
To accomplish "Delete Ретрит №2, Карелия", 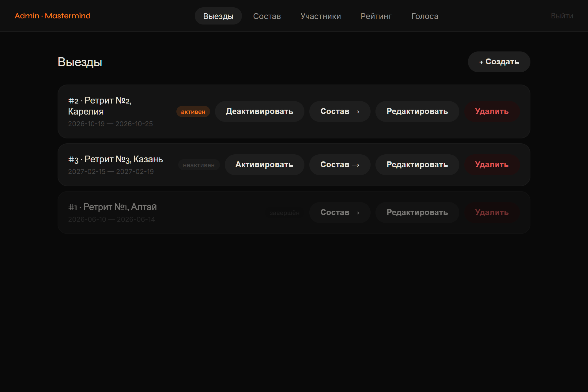I will point(492,111).
